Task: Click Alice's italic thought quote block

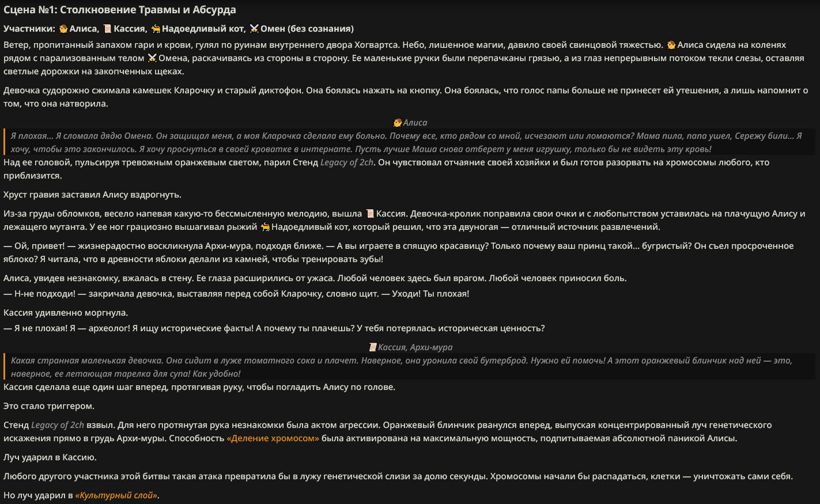Action: 410,142
